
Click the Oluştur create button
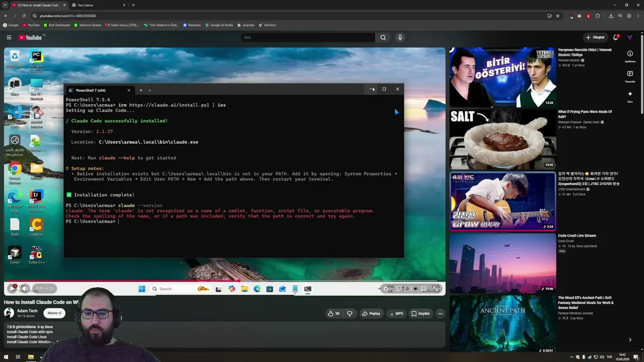pos(595,37)
